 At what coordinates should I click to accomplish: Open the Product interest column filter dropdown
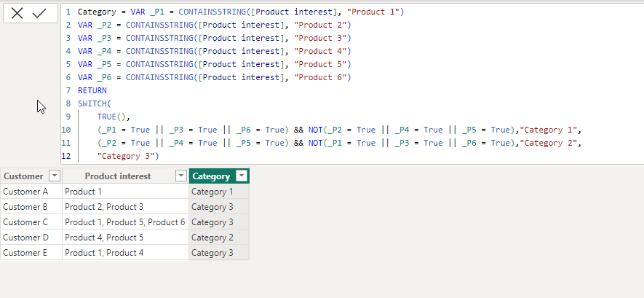click(181, 176)
